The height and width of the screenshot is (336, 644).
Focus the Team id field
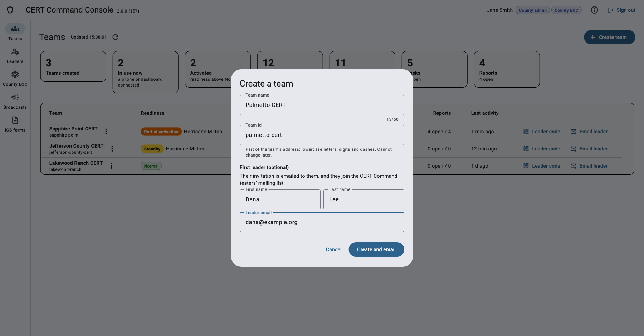(x=322, y=135)
